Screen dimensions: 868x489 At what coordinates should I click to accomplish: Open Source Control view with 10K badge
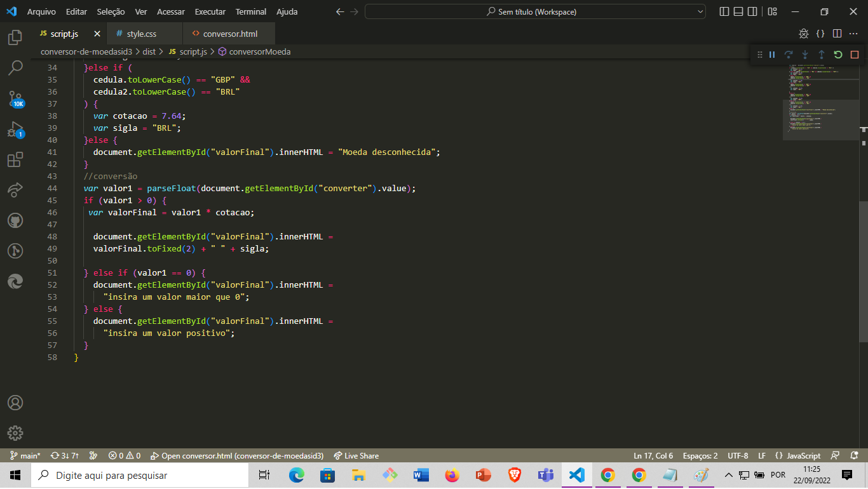[15, 98]
